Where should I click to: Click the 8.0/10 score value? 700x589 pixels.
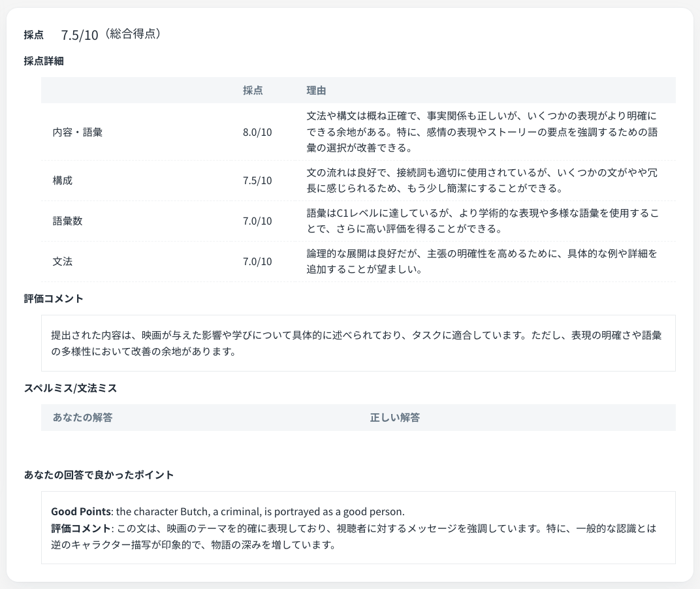coord(257,132)
